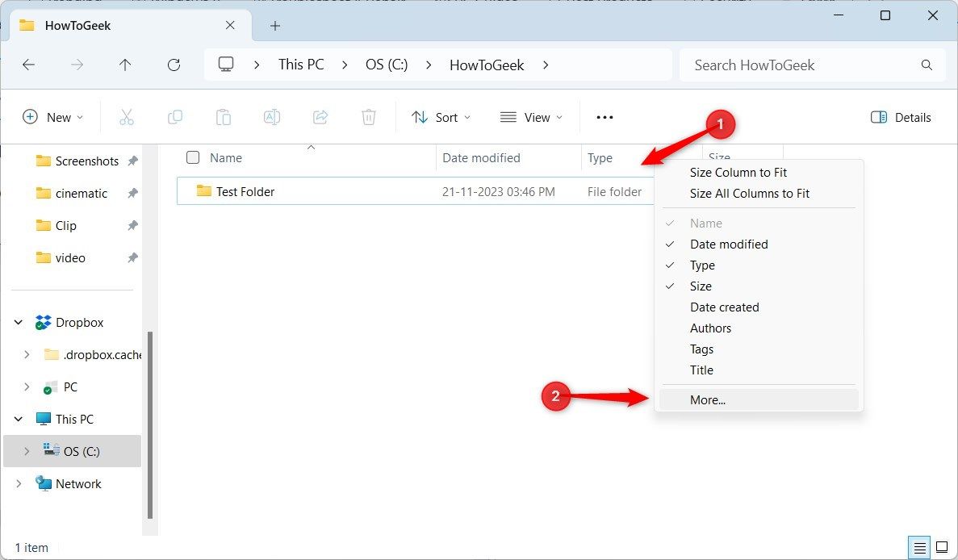Click chevron after HowToGeek in path

pyautogui.click(x=546, y=65)
